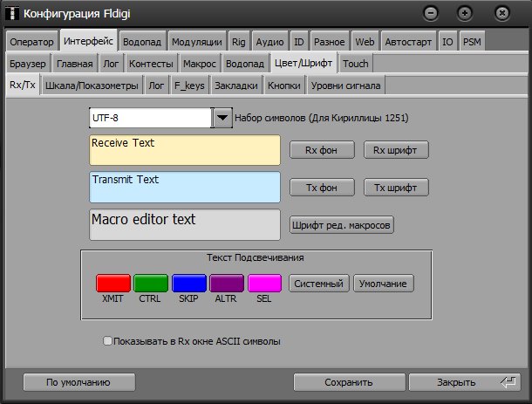Click the purple ALTR color swatch
The image size is (532, 404).
point(227,283)
